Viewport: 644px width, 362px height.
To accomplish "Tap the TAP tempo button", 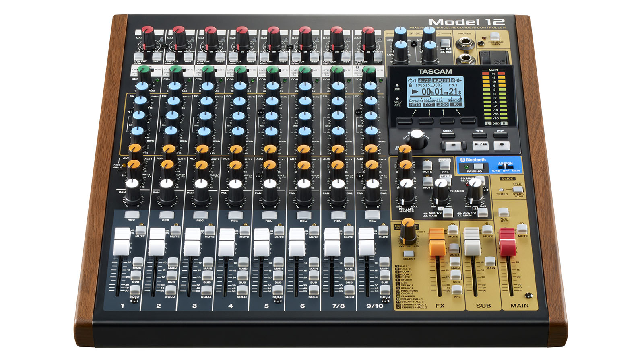I will coord(518,189).
